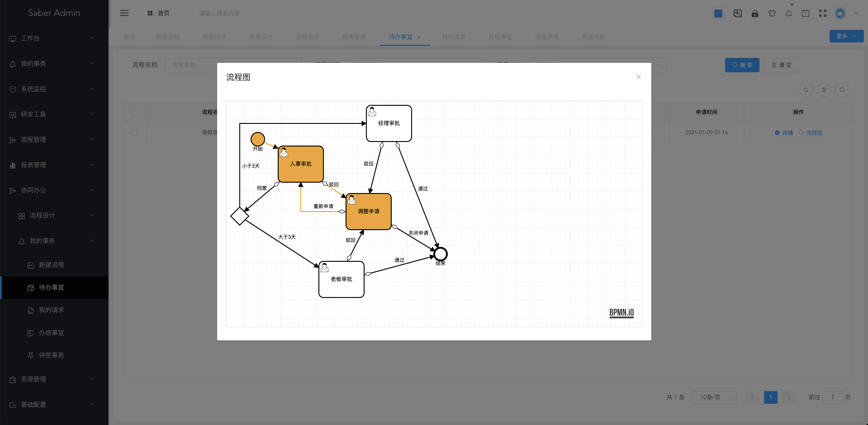868x425 pixels.
Task: Open 待签事务 in sidebar
Action: 54,355
